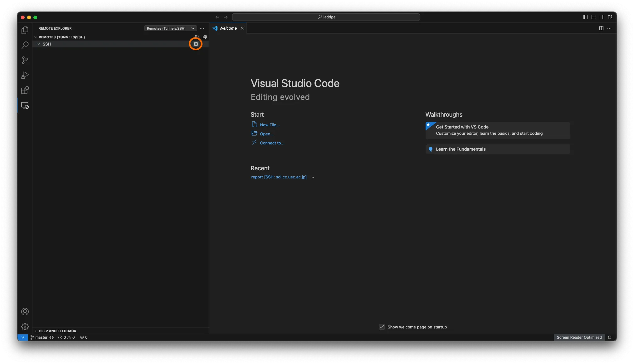Click the Remote Explorer panel title
The image size is (634, 364).
coord(55,28)
